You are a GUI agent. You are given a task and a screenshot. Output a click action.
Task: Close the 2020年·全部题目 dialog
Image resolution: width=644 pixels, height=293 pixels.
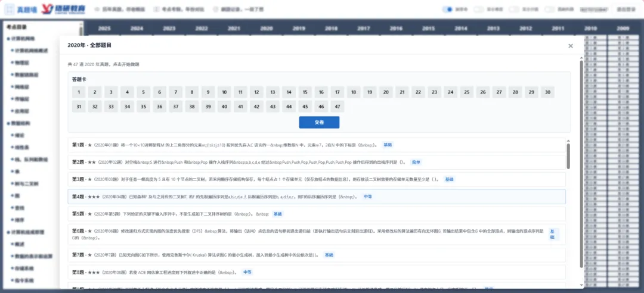coord(571,46)
